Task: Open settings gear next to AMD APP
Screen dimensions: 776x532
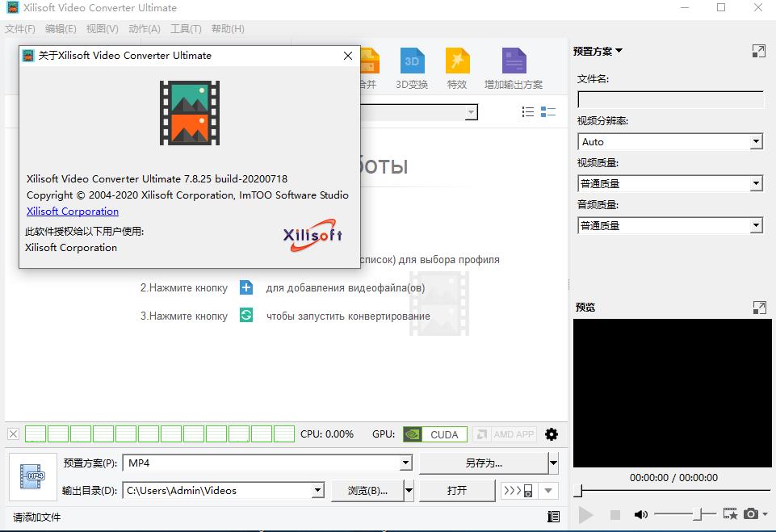Action: click(552, 434)
